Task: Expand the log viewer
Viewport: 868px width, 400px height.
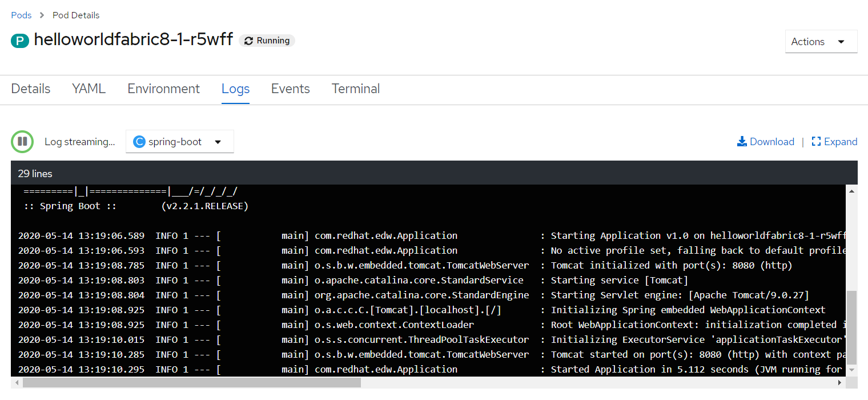Action: click(834, 141)
